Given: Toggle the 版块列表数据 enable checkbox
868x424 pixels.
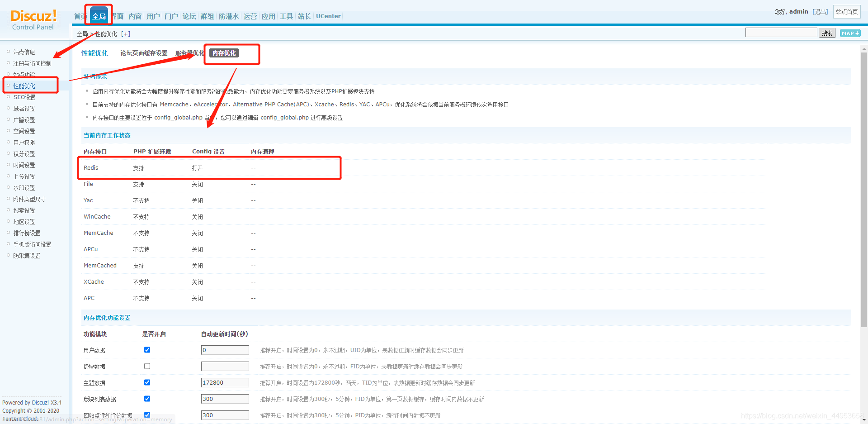Looking at the screenshot, I should [x=147, y=399].
